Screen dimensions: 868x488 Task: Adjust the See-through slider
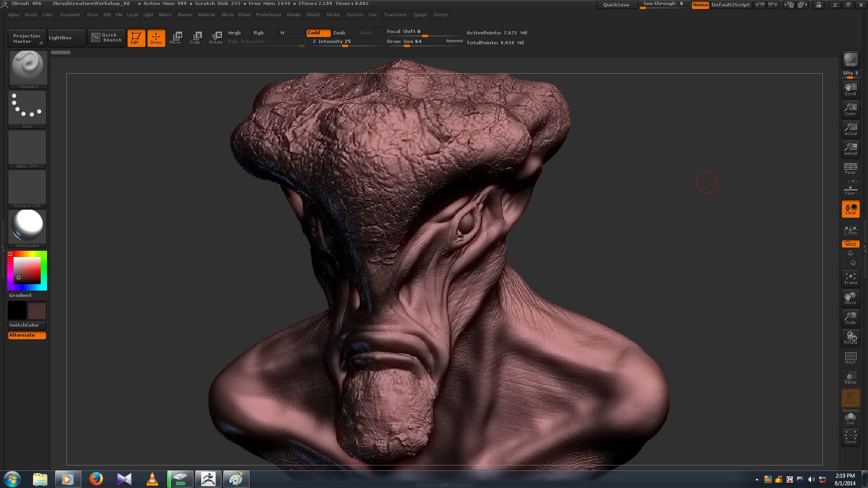663,5
